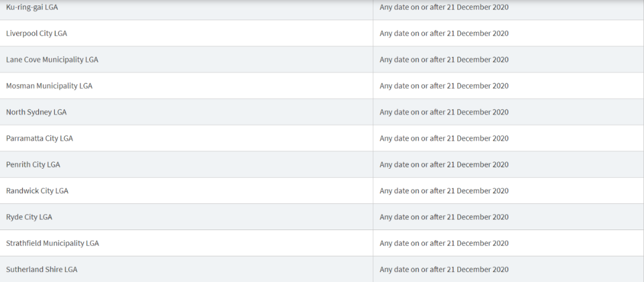Click the Ku-ring-gai LGA cell
The height and width of the screenshot is (282, 644).
pos(187,7)
